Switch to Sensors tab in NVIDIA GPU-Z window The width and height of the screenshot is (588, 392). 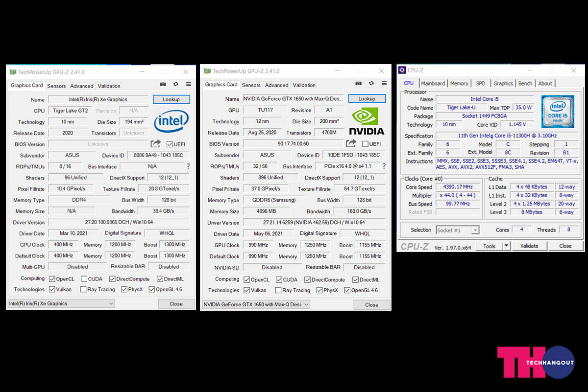point(251,85)
